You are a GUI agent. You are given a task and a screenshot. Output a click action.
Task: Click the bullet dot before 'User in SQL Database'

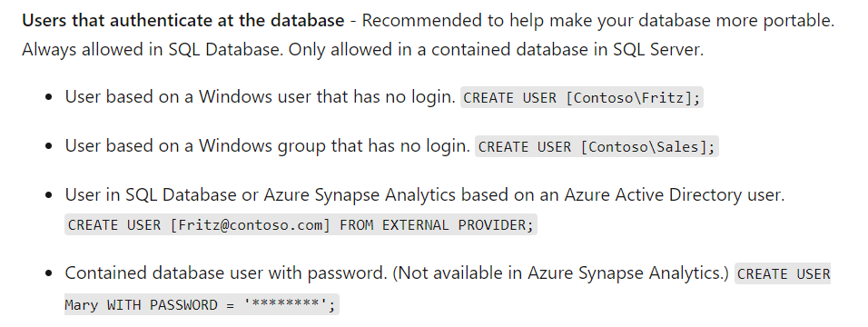(50, 195)
